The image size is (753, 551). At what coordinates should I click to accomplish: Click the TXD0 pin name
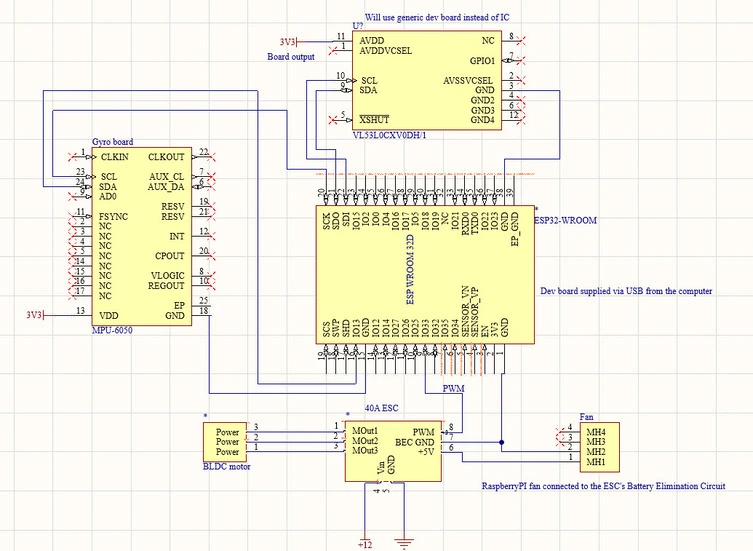click(474, 224)
